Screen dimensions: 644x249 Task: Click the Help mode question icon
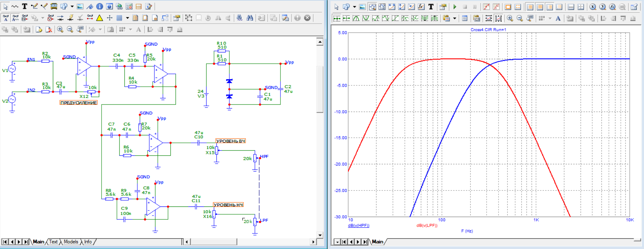click(109, 6)
